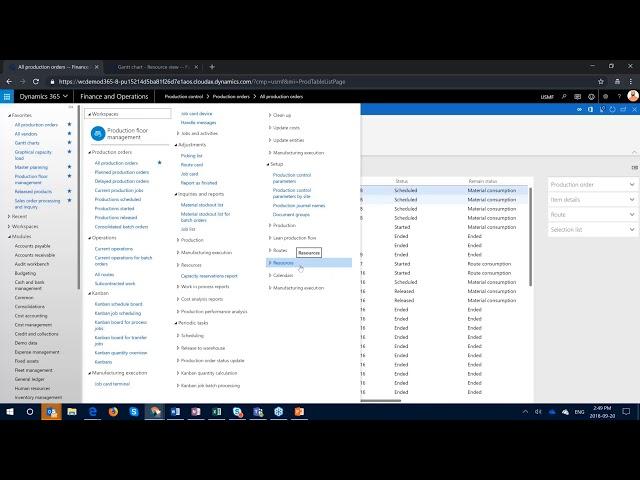Open Planned production orders link

click(122, 172)
